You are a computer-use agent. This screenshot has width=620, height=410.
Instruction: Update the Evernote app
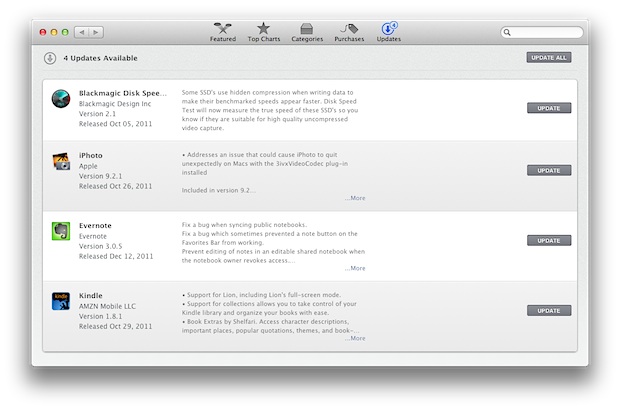(549, 241)
